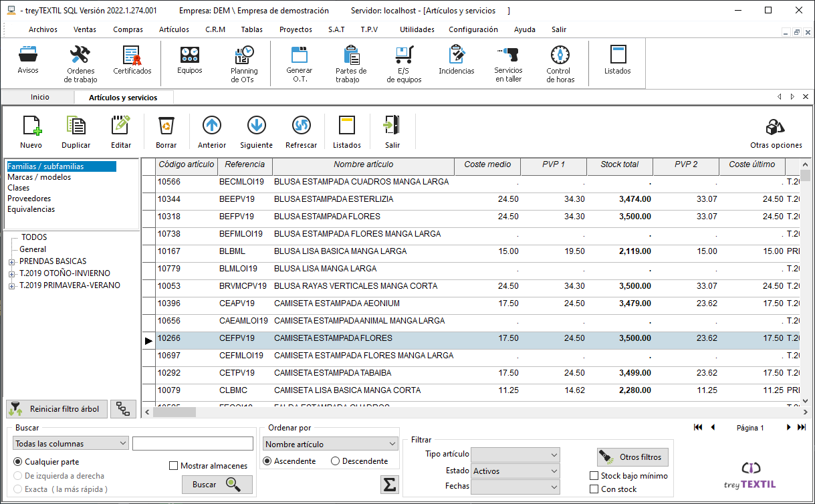Click the Buscar text input field

(x=193, y=443)
